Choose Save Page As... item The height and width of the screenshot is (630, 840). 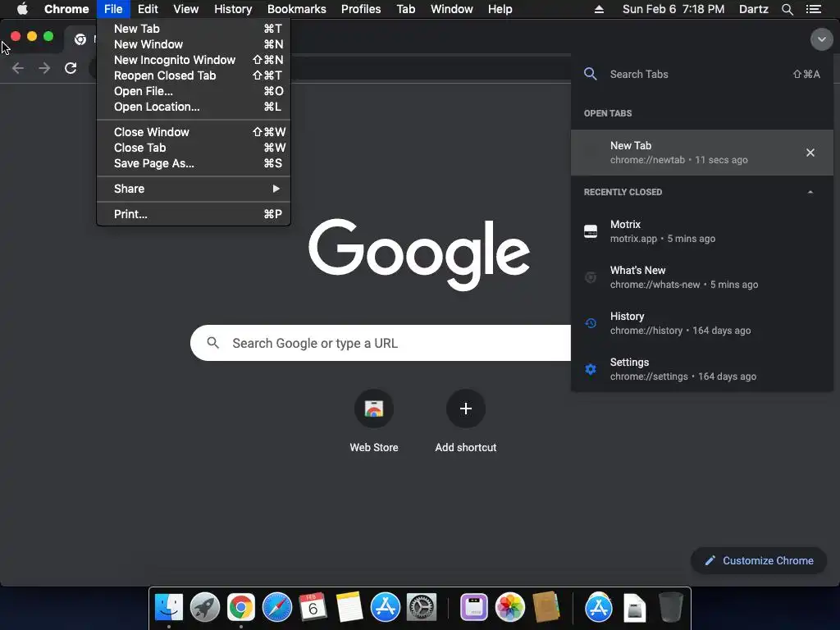coord(194,163)
